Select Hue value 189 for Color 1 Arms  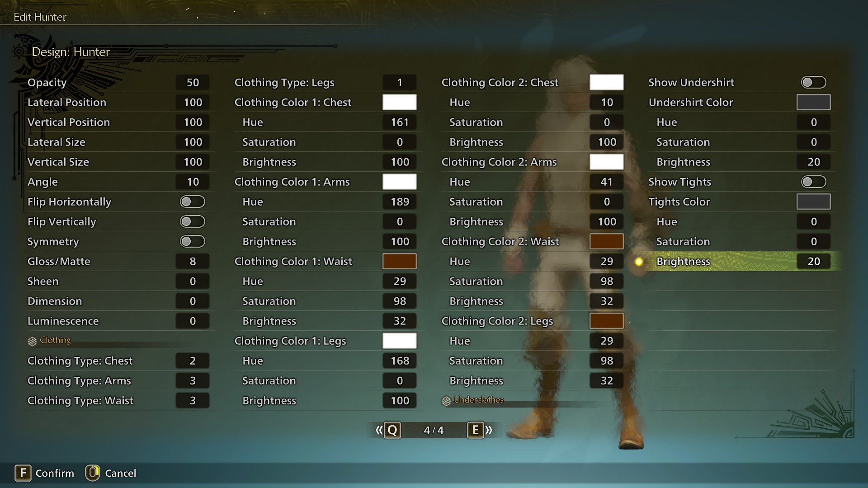400,202
